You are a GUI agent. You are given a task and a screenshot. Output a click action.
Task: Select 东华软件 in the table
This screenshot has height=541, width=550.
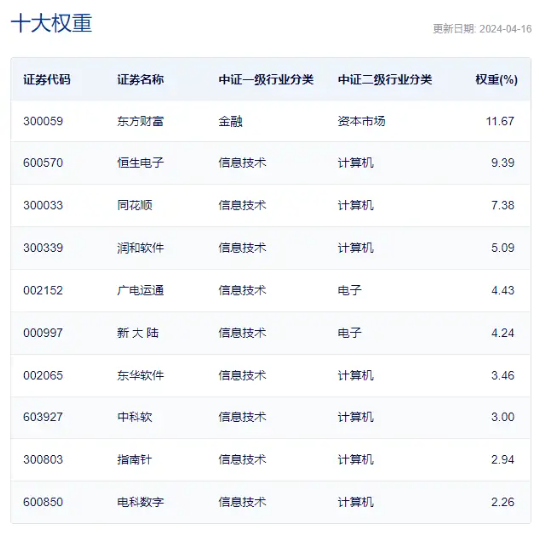pyautogui.click(x=140, y=375)
